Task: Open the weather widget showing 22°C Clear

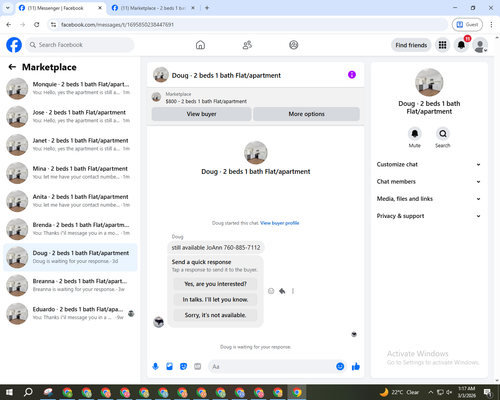Action: [x=399, y=392]
